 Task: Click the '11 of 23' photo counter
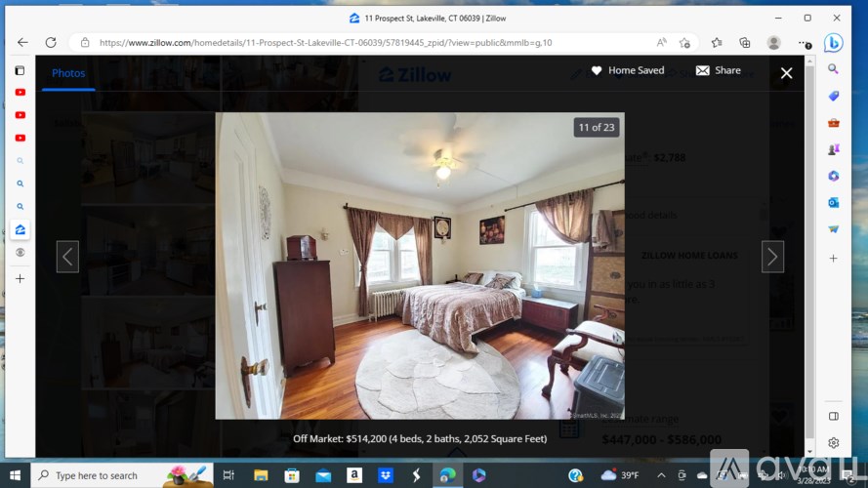pyautogui.click(x=597, y=127)
